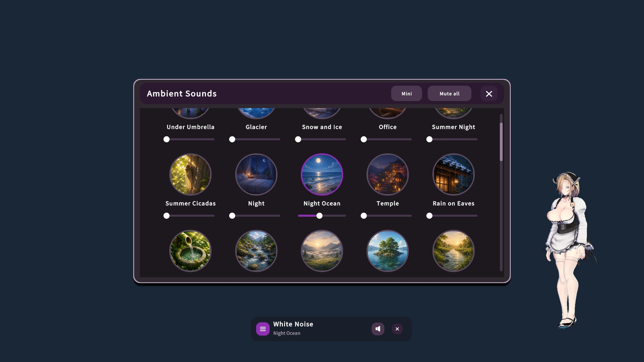The image size is (644, 362).
Task: Click the Office volume slider track
Action: pos(388,139)
